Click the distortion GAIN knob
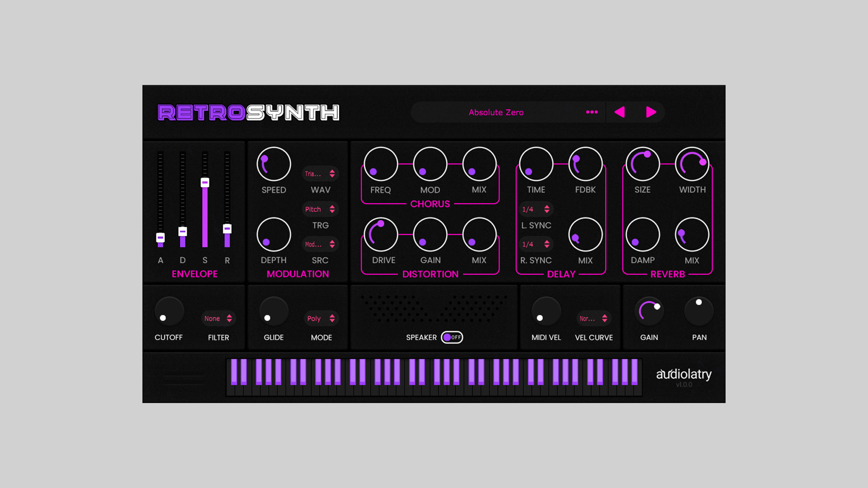Image resolution: width=868 pixels, height=488 pixels. coord(430,235)
